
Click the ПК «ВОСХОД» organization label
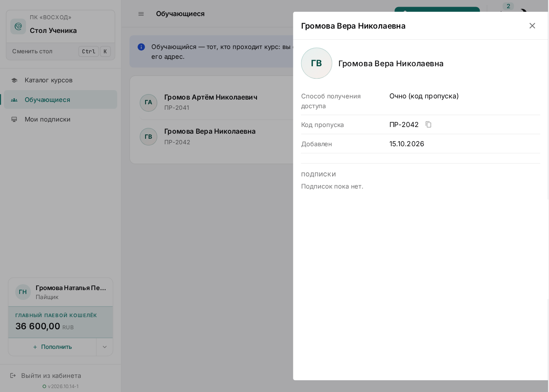(x=51, y=17)
